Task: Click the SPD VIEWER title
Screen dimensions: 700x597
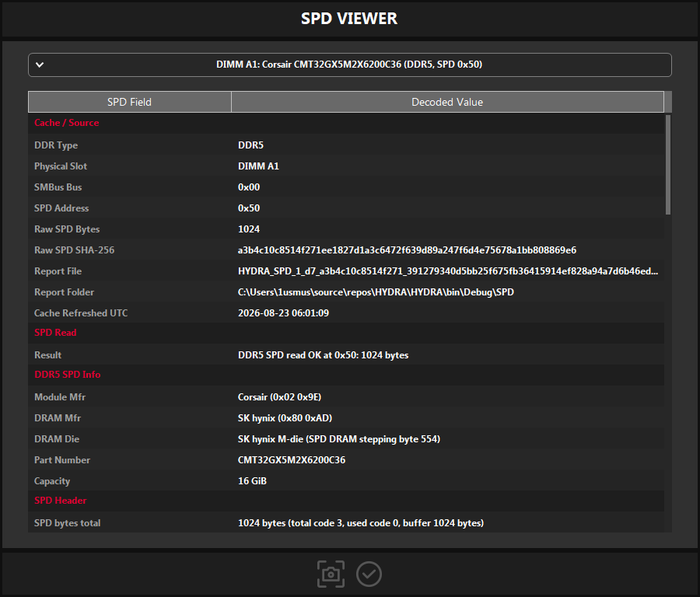Action: [349, 19]
